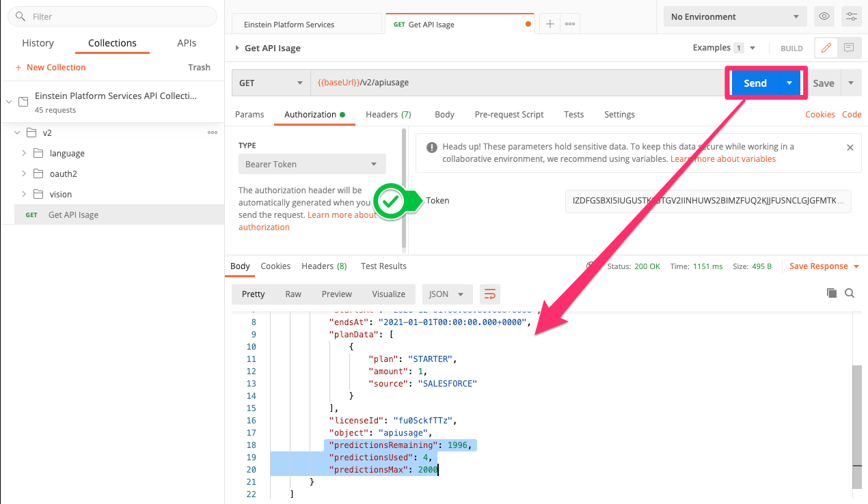Click the response vertical scrollbar

857,426
